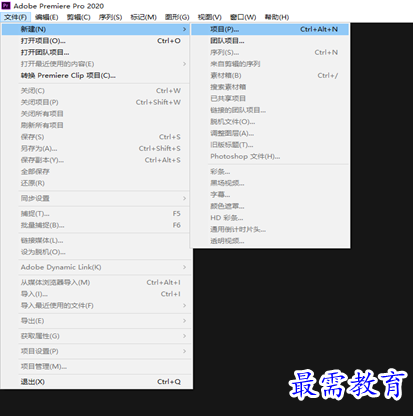The image size is (413, 416).
Task: Open the 编辑(E) menu
Action: tap(46, 17)
